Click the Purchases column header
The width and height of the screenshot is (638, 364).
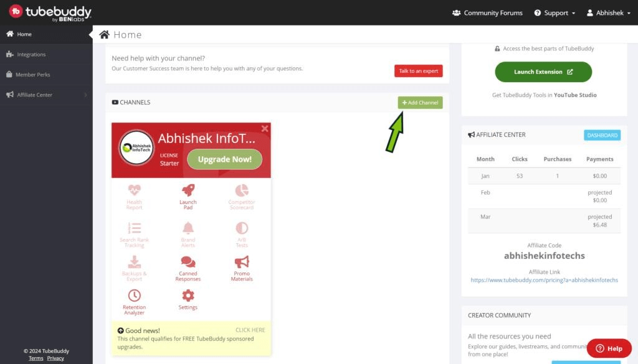558,159
